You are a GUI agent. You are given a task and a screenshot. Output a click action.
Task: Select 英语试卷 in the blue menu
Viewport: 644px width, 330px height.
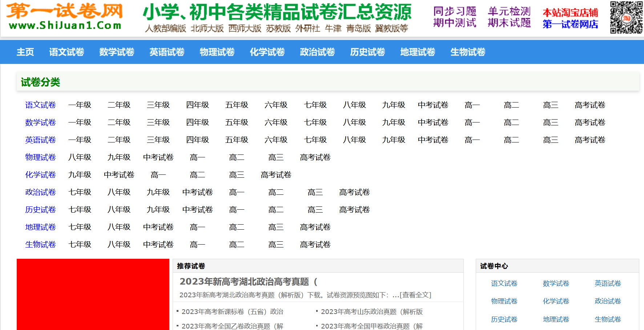coord(167,52)
